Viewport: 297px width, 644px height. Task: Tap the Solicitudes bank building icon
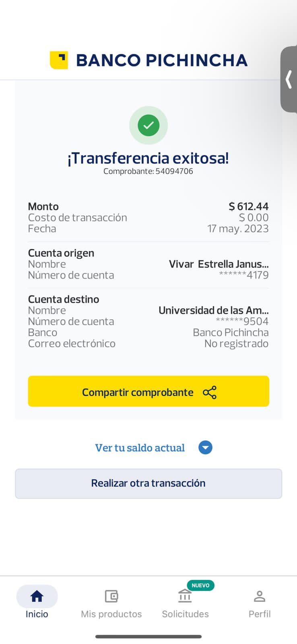click(x=185, y=596)
